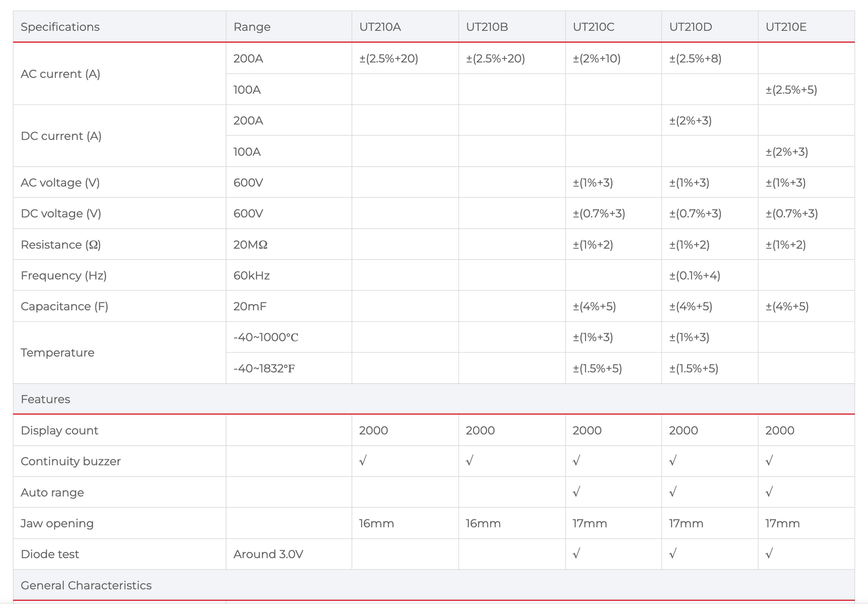
Task: Click UT210E 100A AC current accuracy value
Action: pyautogui.click(x=791, y=90)
